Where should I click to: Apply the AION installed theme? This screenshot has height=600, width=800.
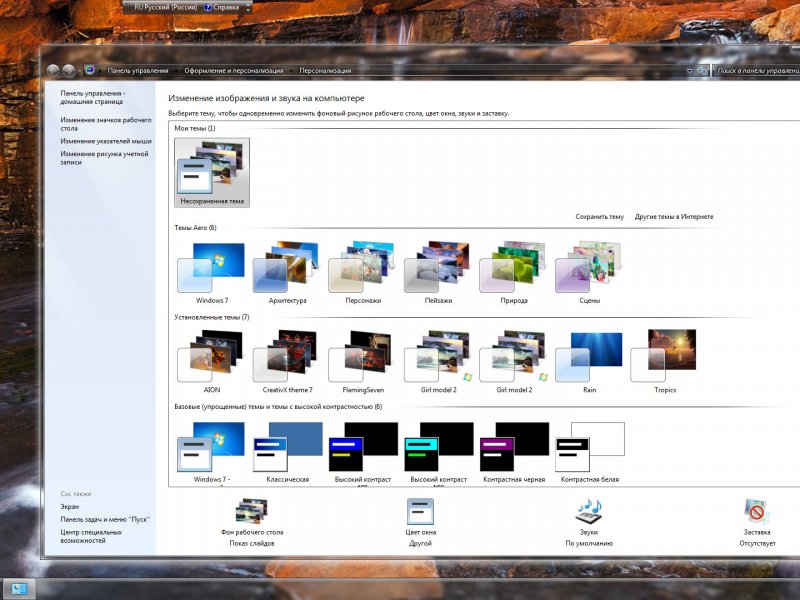212,362
